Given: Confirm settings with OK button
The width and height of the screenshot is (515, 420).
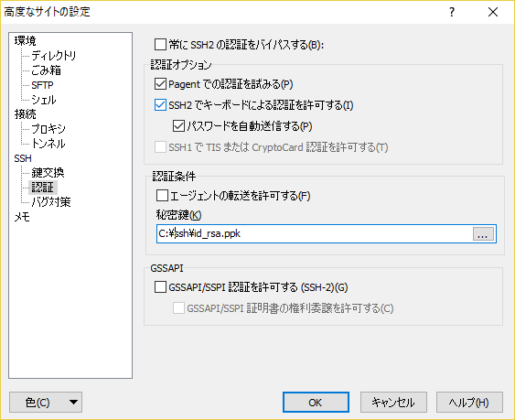Looking at the screenshot, I should click(x=316, y=403).
